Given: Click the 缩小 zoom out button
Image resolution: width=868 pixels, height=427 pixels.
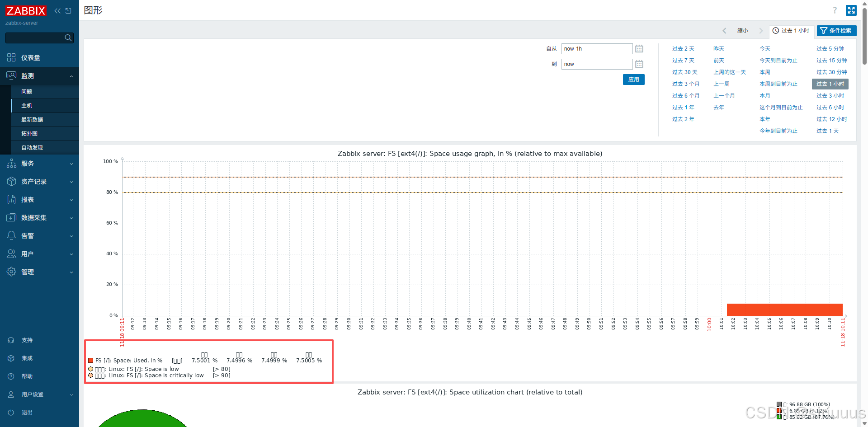Looking at the screenshot, I should tap(742, 31).
